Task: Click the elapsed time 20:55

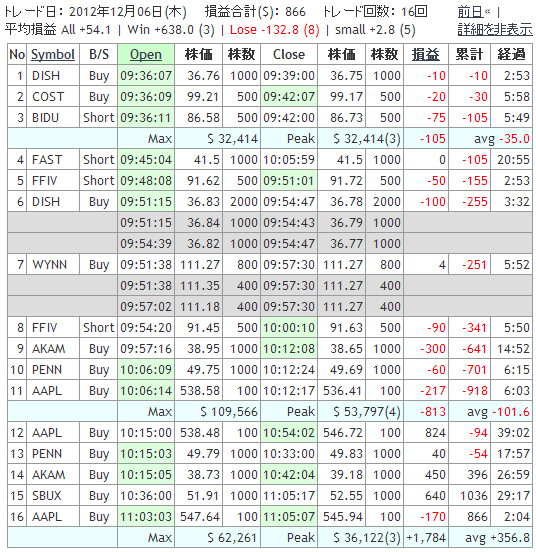Action: 513,159
